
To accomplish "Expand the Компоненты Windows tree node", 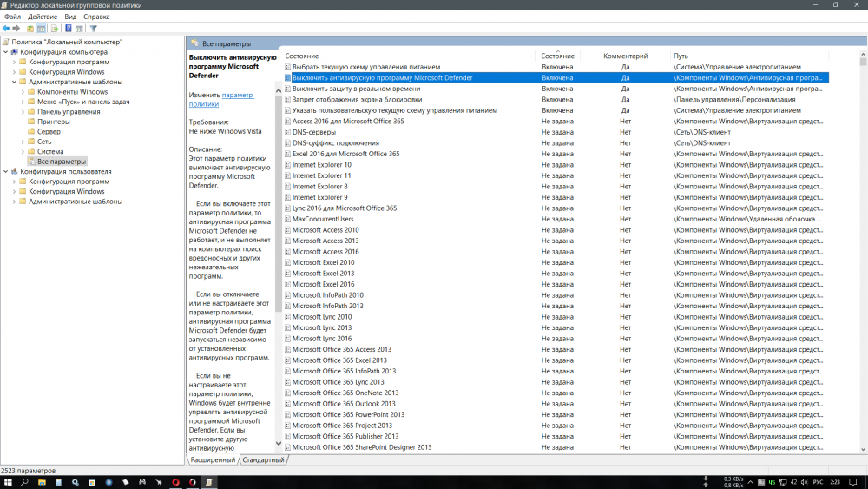I will pos(23,92).
